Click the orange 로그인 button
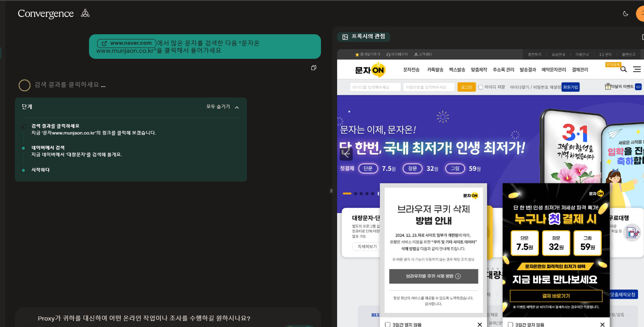The height and width of the screenshot is (327, 644). point(466,87)
